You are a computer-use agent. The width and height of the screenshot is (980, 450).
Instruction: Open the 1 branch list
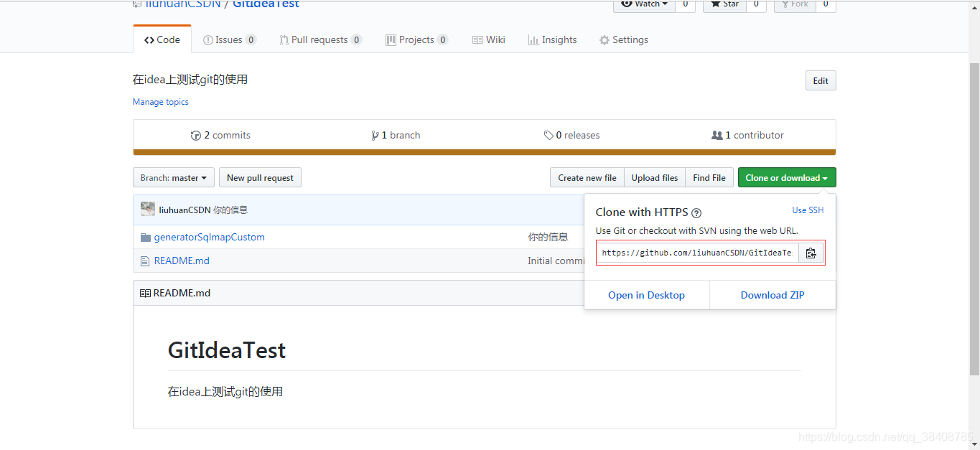(396, 135)
